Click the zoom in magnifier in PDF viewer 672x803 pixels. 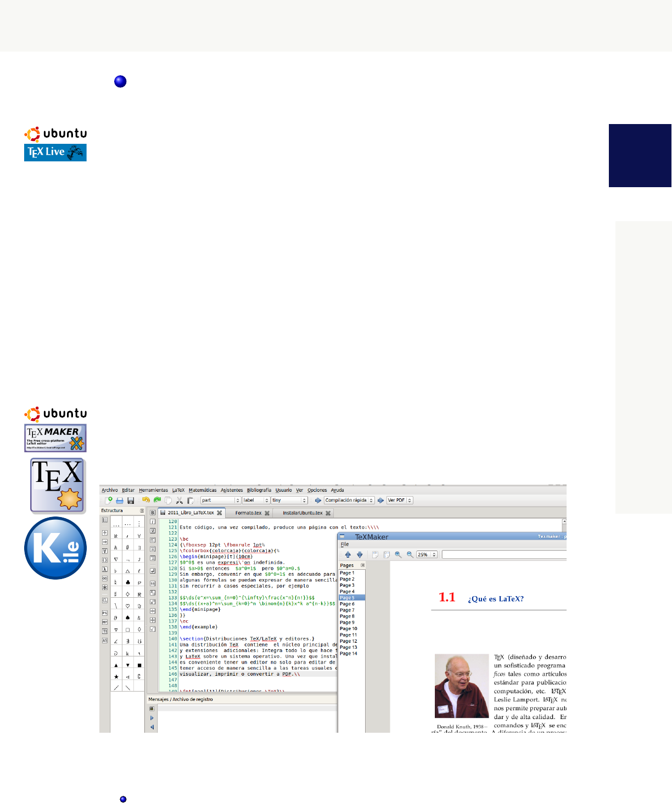click(398, 554)
